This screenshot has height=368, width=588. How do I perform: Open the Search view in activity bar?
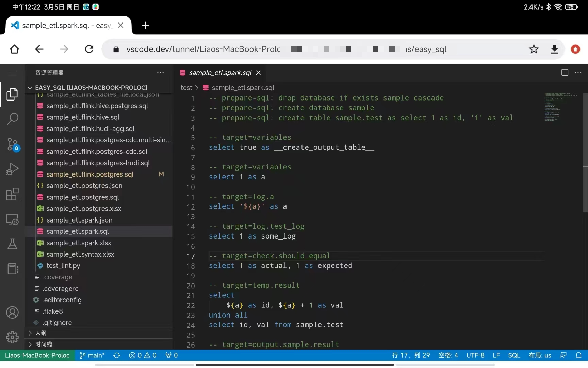[x=12, y=119]
